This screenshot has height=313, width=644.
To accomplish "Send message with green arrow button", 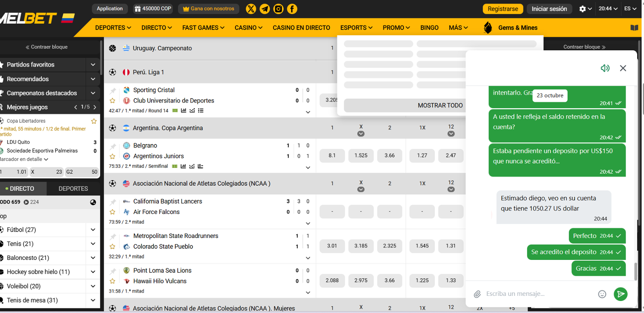I will tap(620, 294).
